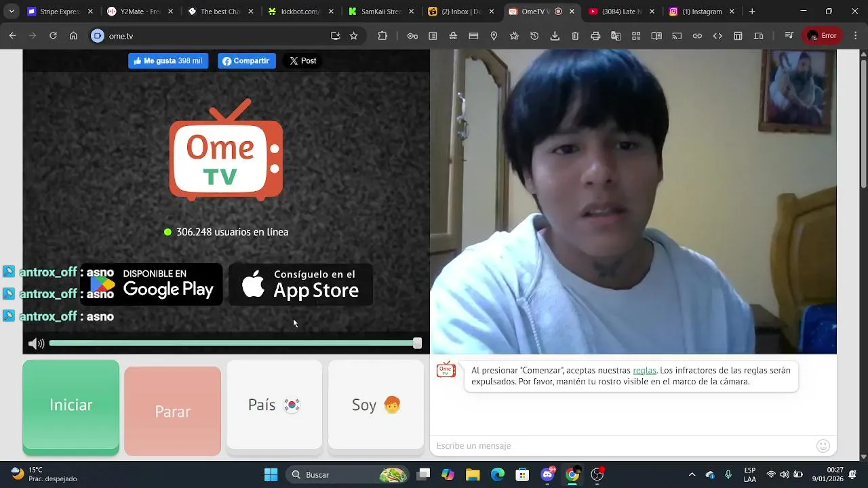The height and width of the screenshot is (488, 868).
Task: Click the cast screen toolbar icon
Action: tap(677, 36)
